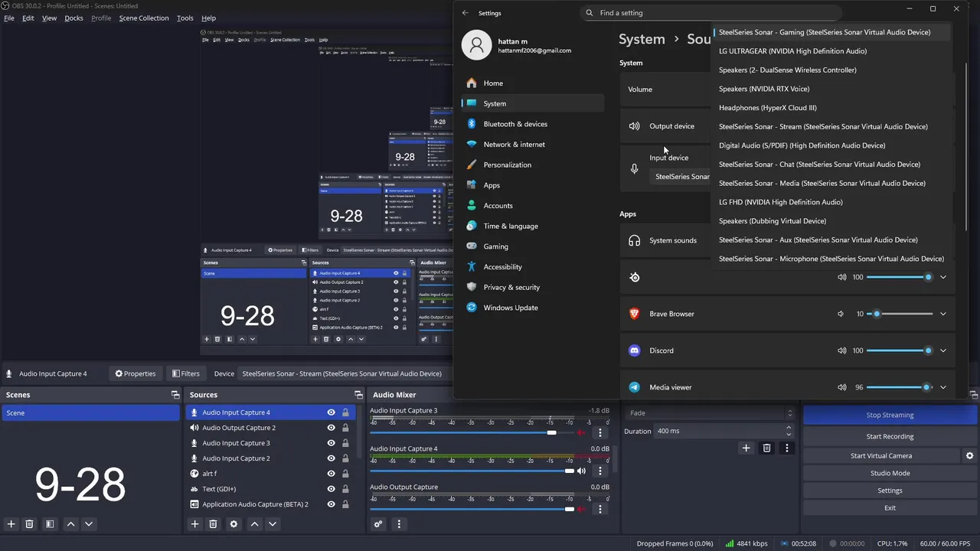Open source Properties button
The image size is (980, 551).
click(135, 373)
